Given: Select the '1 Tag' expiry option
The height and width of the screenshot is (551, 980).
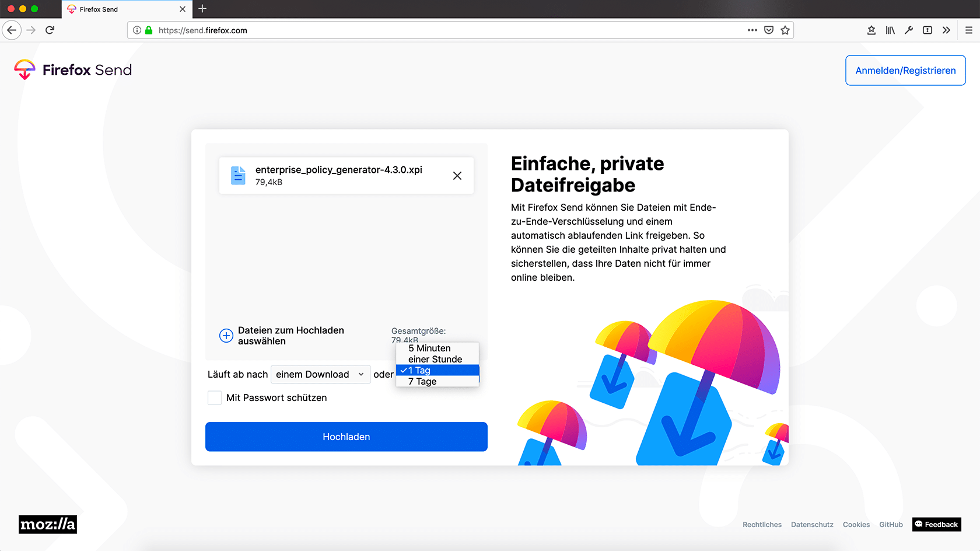Looking at the screenshot, I should [x=437, y=370].
